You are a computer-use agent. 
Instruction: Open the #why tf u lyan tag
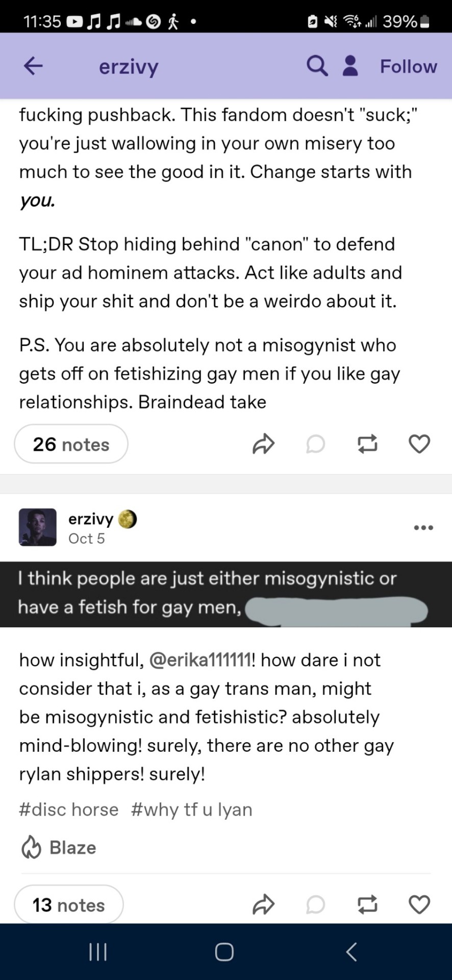(192, 810)
